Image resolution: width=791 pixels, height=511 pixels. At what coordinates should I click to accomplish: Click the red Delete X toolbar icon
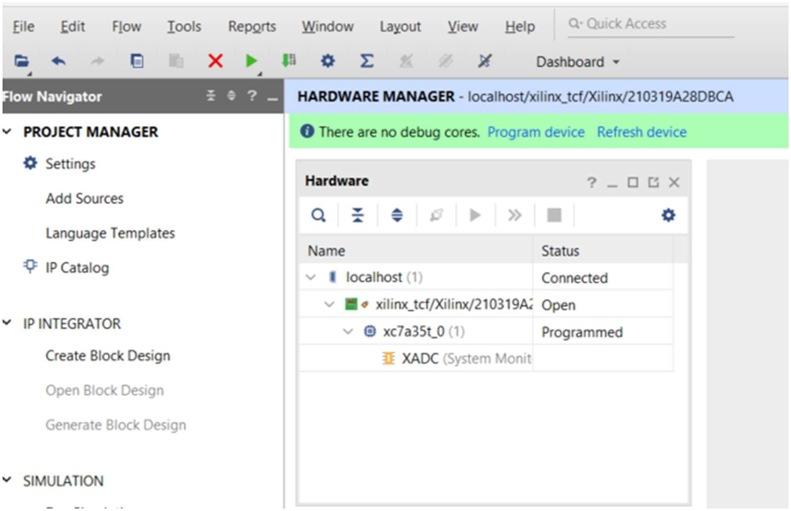[x=215, y=61]
